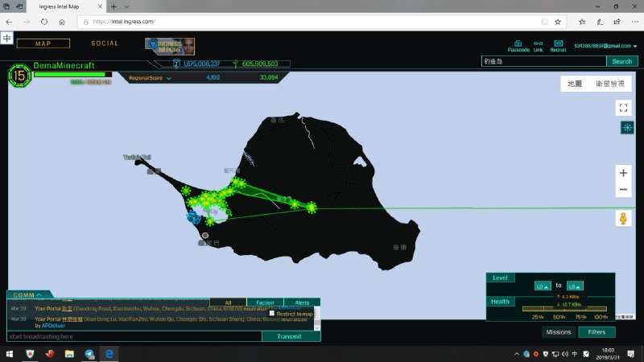This screenshot has width=644, height=362.
Task: Toggle fullscreen map view
Action: pyautogui.click(x=623, y=107)
